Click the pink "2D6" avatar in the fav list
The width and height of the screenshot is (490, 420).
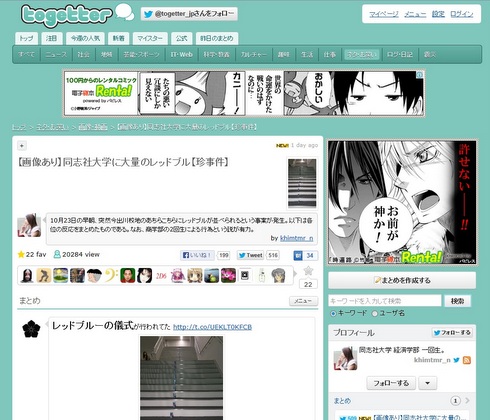161,275
